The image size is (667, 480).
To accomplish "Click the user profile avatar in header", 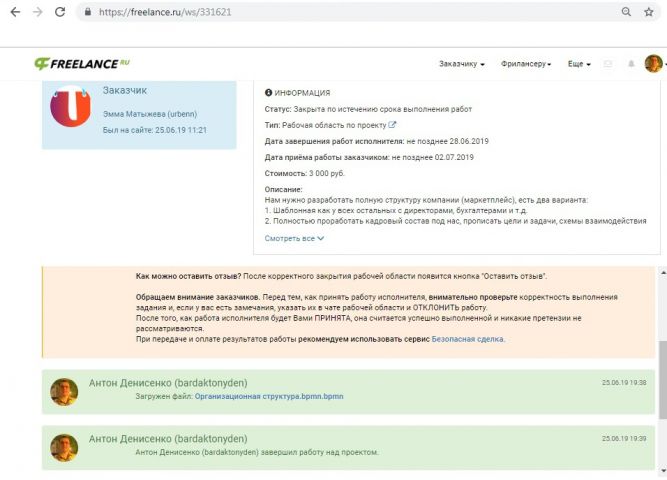I will 653,64.
